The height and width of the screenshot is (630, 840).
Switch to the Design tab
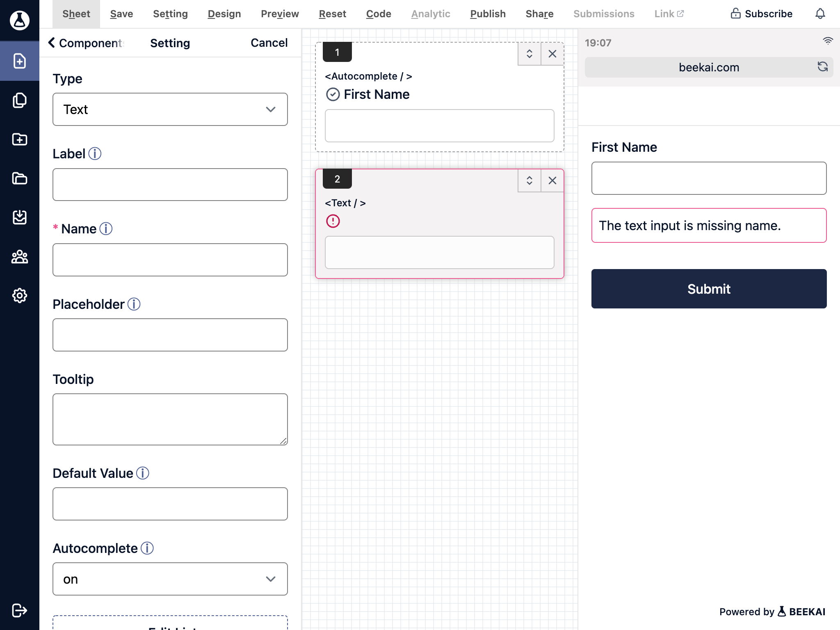pos(224,14)
